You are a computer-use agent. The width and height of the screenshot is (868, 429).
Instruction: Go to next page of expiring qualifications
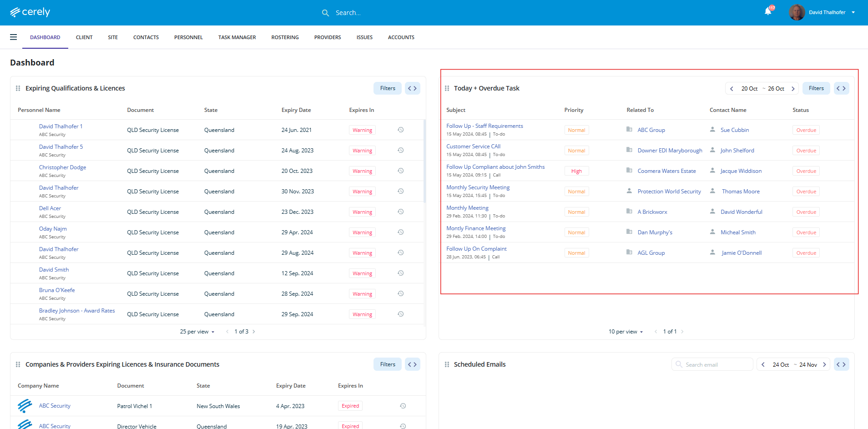[254, 332]
